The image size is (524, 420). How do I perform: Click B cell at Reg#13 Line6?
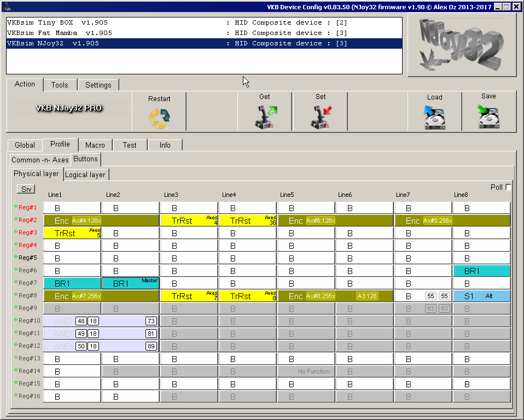point(365,359)
